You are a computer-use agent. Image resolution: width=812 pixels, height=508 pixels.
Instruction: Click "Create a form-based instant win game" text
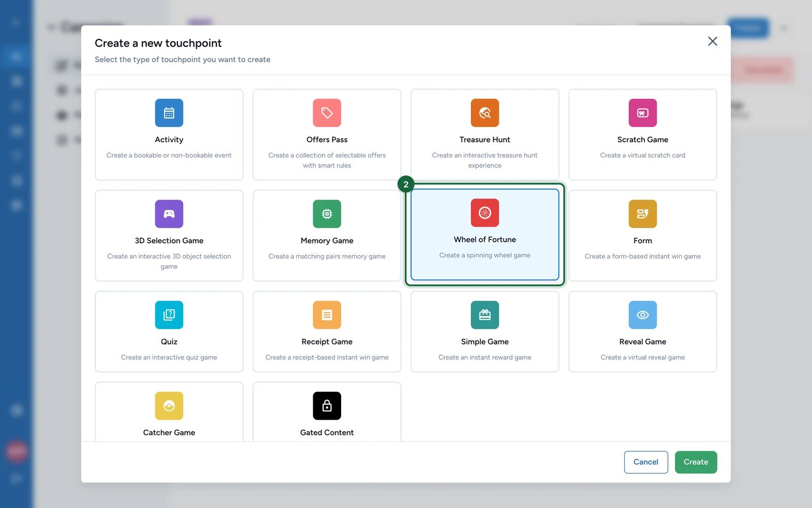click(x=642, y=257)
